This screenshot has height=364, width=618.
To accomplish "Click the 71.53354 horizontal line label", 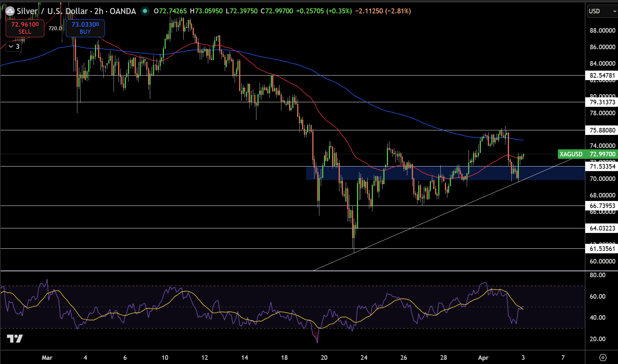I will pos(602,166).
